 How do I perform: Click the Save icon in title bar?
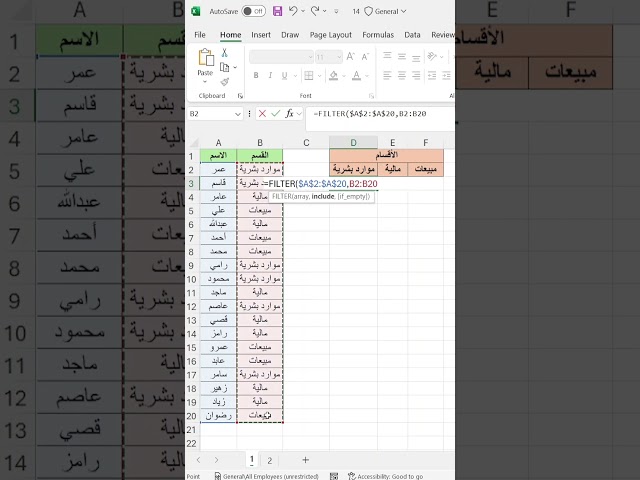click(278, 11)
